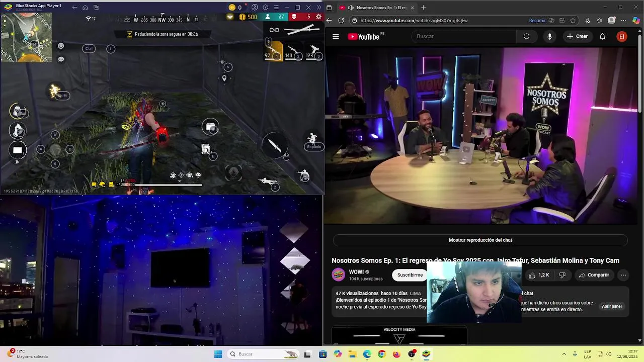Click the Abrir panel button

[612, 306]
